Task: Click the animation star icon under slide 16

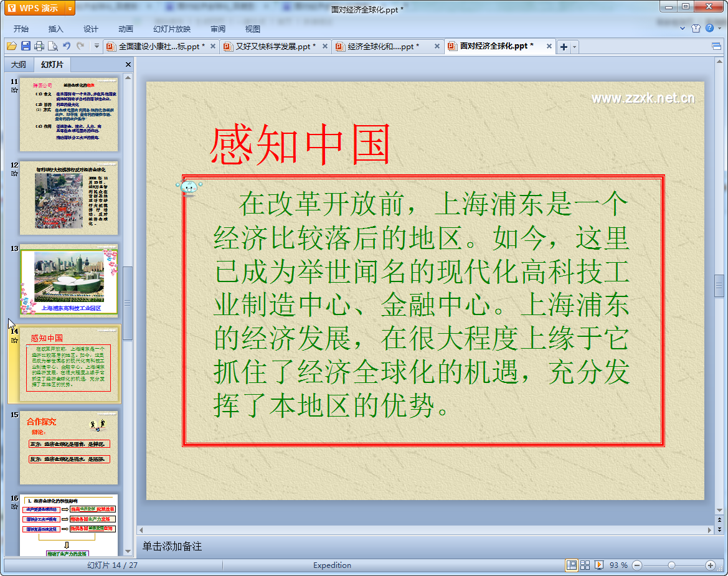Action: pos(14,506)
